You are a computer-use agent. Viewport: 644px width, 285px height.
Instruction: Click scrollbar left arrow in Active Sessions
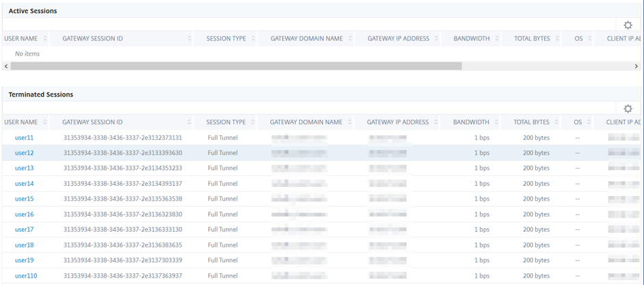(x=5, y=66)
